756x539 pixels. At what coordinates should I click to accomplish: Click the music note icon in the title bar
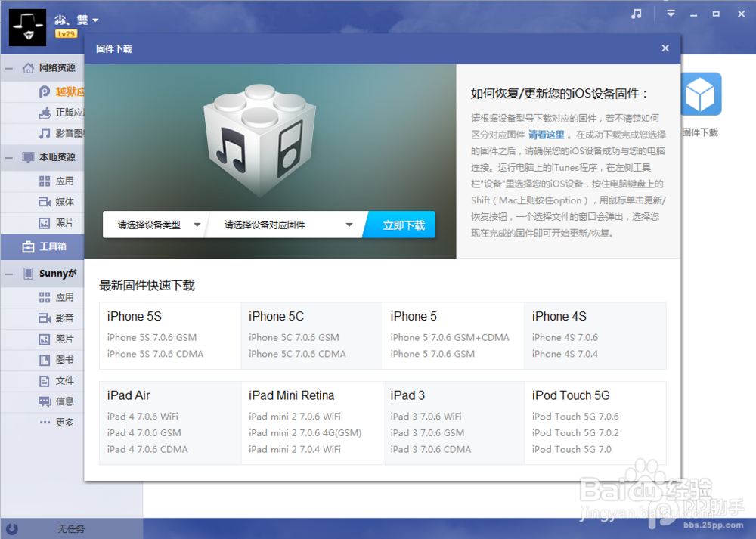click(x=635, y=13)
